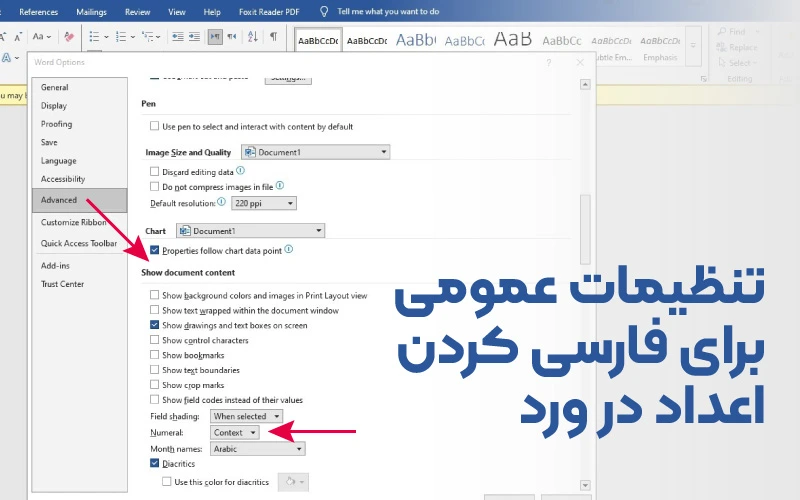This screenshot has height=500, width=800.
Task: Open the Numbering list icon in ribbon
Action: [121, 37]
